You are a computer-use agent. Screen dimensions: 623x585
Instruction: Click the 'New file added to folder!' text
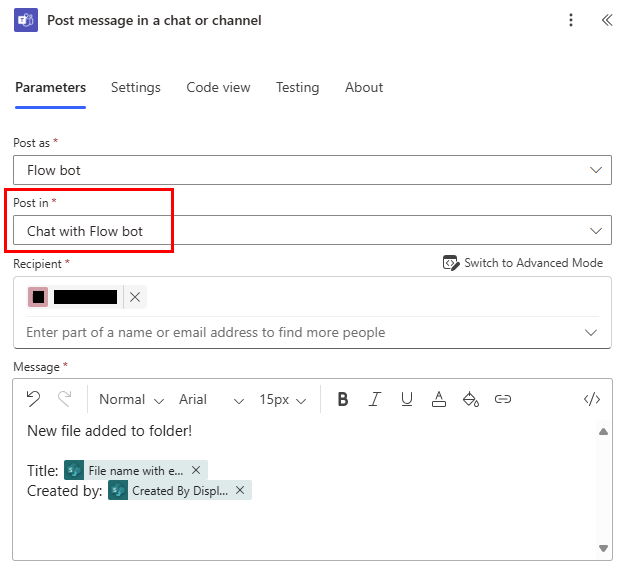tap(110, 431)
